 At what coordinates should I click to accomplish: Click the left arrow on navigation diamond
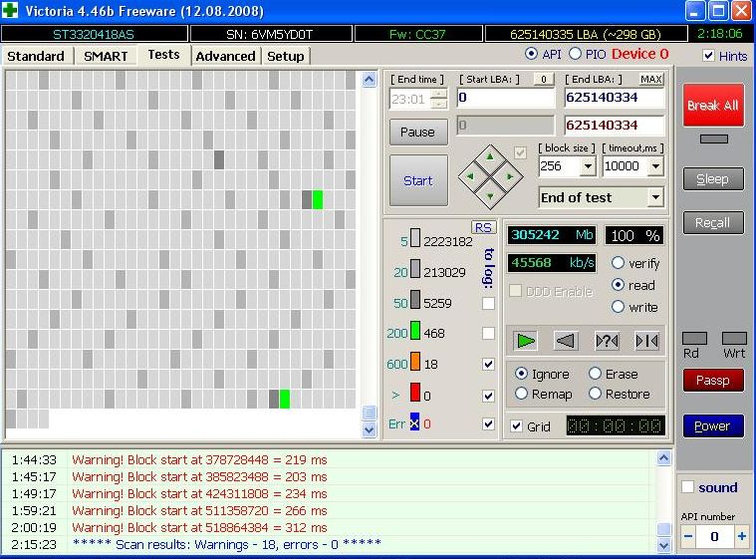point(470,176)
